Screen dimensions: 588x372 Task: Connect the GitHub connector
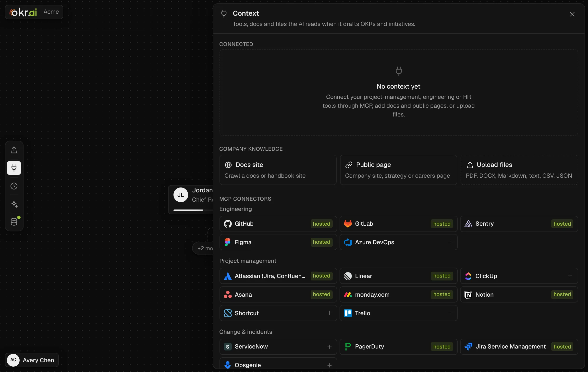point(278,224)
